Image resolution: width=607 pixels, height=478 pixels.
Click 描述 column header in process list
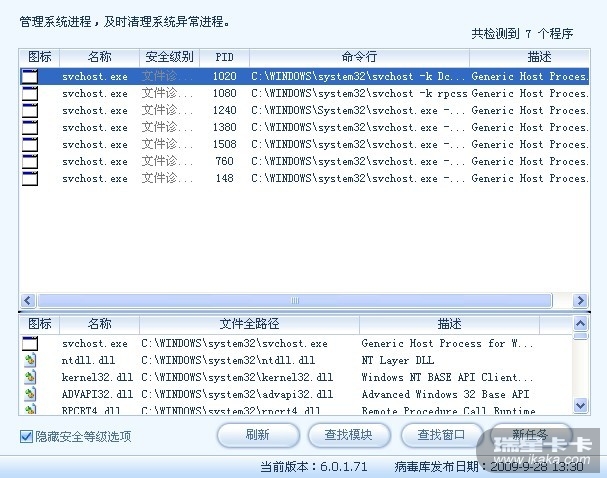[530, 57]
